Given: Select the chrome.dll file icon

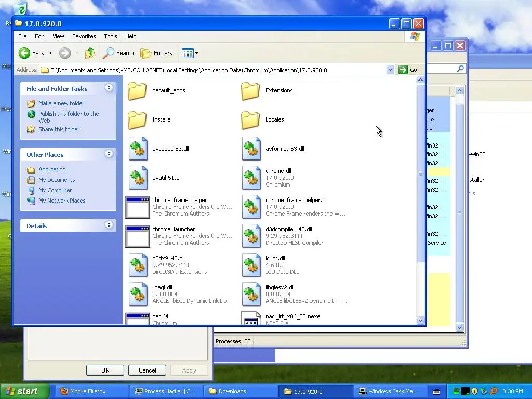Looking at the screenshot, I should pos(251,178).
